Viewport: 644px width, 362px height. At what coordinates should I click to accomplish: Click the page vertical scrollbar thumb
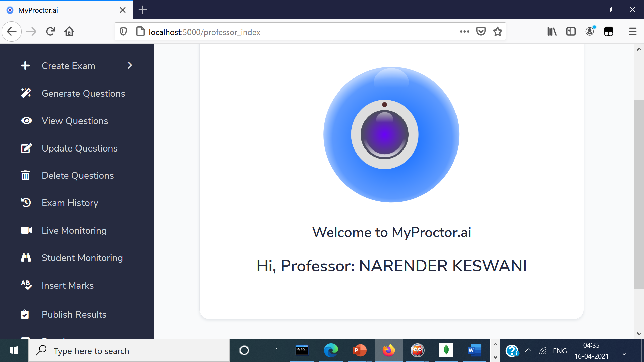coord(639,194)
